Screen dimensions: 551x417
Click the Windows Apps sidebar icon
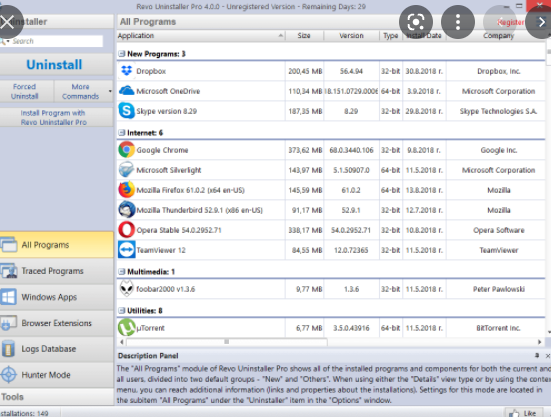click(x=8, y=297)
